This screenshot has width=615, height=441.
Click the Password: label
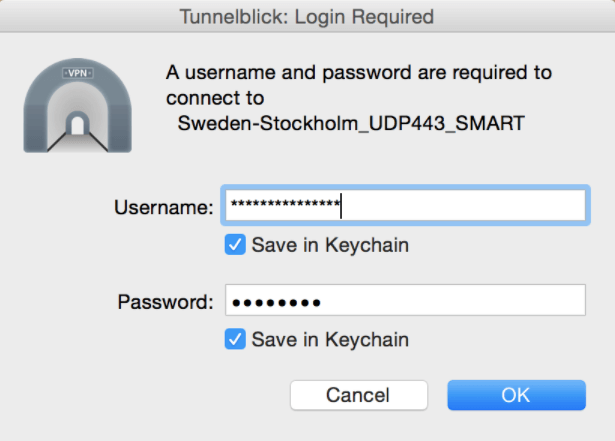coord(166,302)
